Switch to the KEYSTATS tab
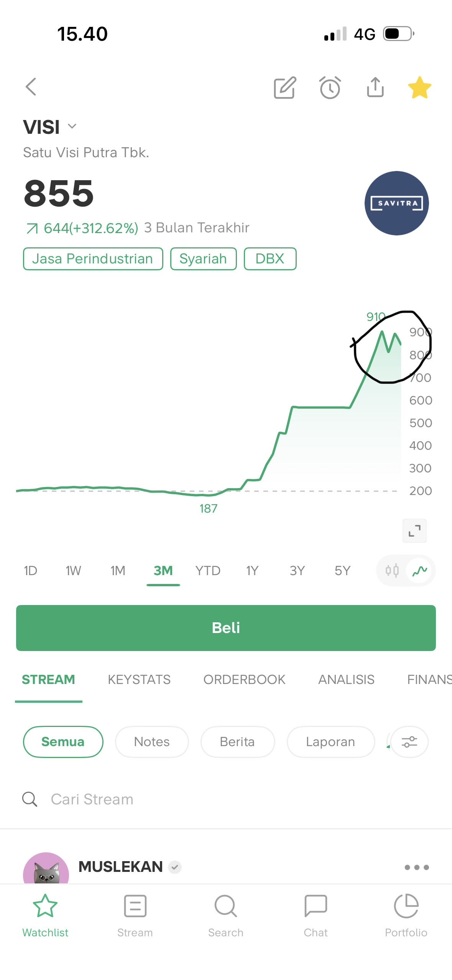The image size is (452, 980). 139,679
